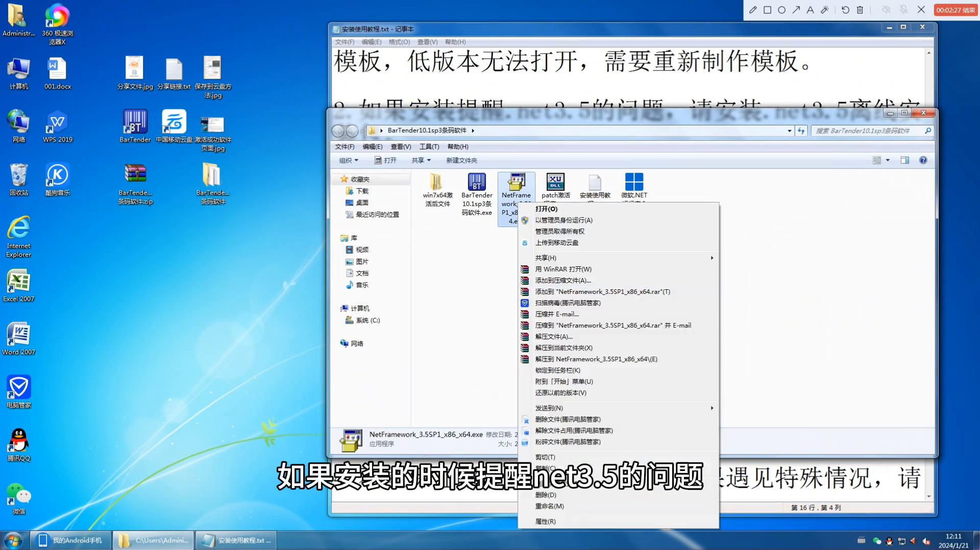Choose 删除(D) in the context menu
The image size is (980, 550).
point(618,495)
